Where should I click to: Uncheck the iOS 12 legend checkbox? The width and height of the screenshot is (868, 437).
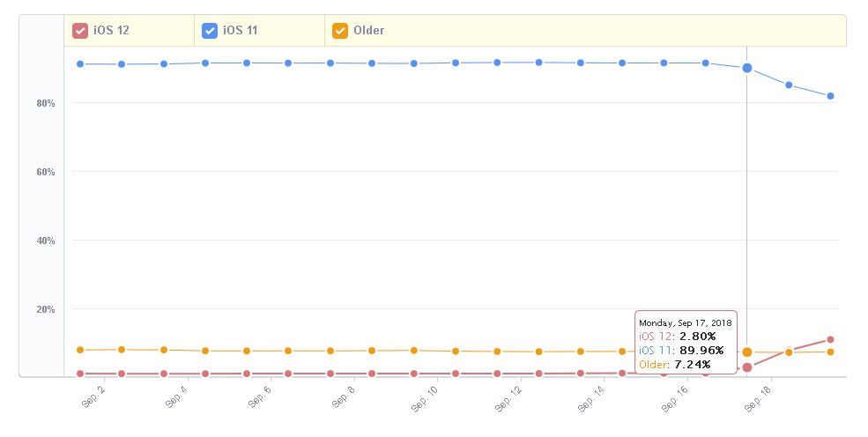coord(80,31)
